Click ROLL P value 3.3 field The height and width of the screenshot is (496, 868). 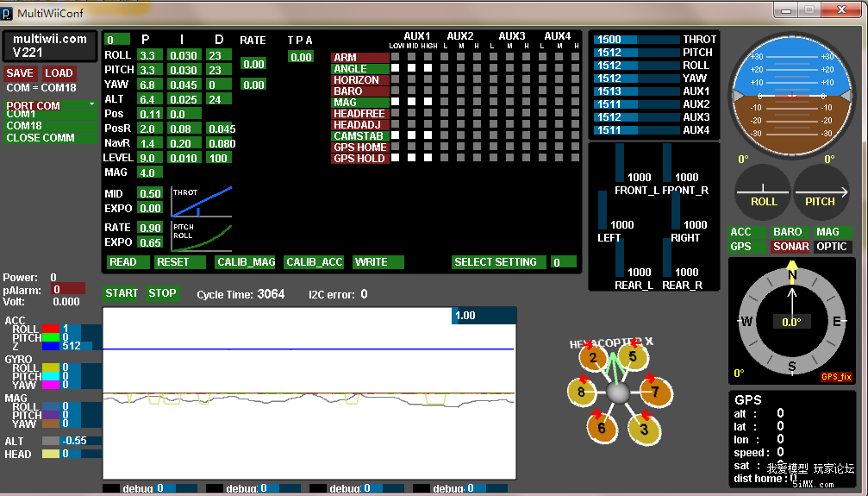(150, 55)
